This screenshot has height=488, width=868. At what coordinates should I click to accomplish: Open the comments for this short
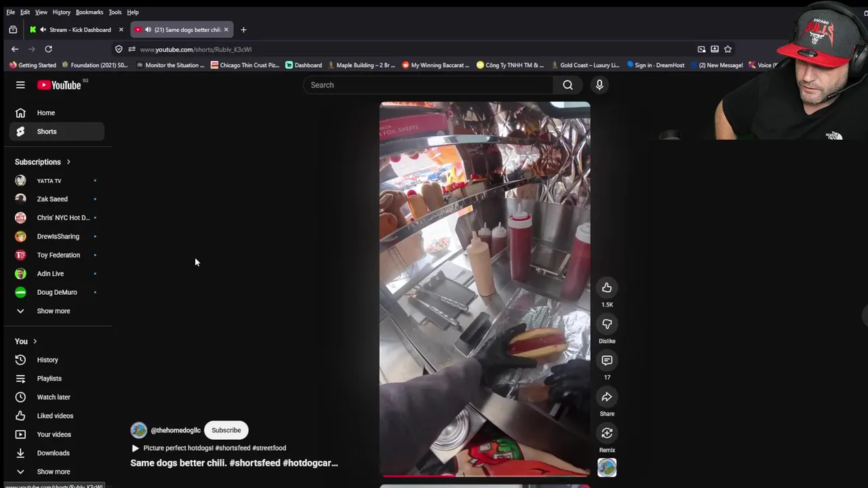point(607,361)
